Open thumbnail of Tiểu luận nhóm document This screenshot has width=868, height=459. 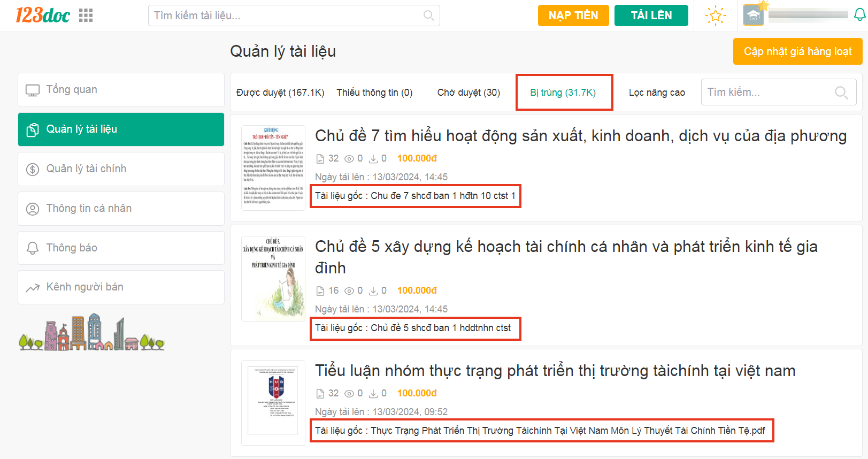click(273, 403)
